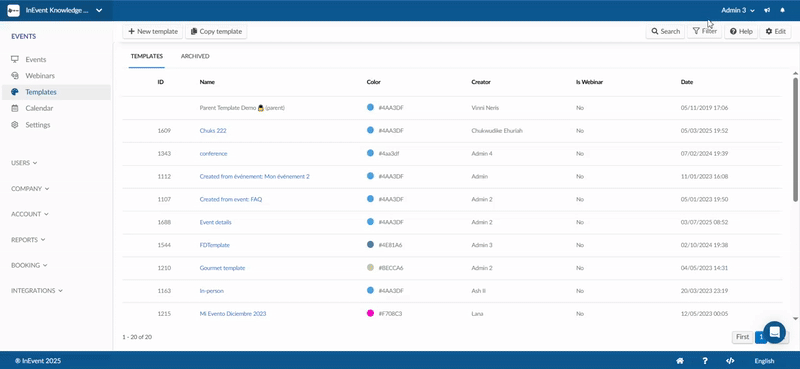Click the Is Webinar column header
Screen dimensions: 800x369
point(589,82)
